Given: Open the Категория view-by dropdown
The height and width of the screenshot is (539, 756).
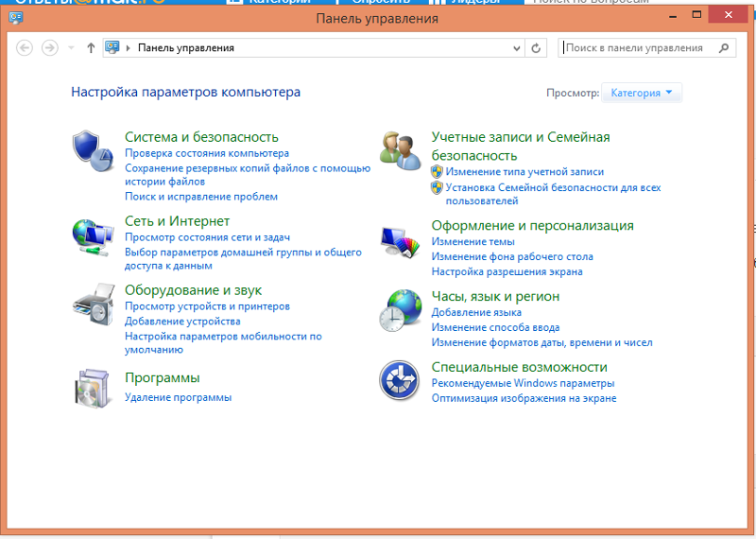Looking at the screenshot, I should click(642, 93).
